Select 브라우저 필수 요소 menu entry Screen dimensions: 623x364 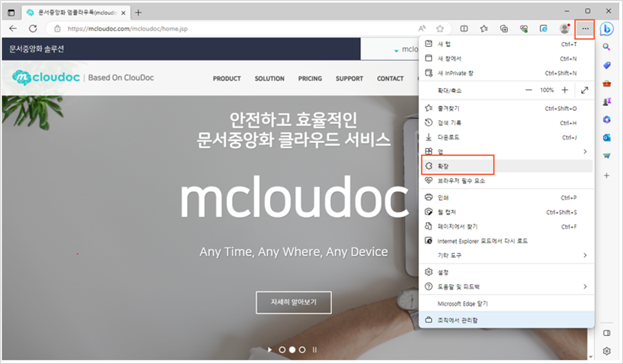click(507, 180)
